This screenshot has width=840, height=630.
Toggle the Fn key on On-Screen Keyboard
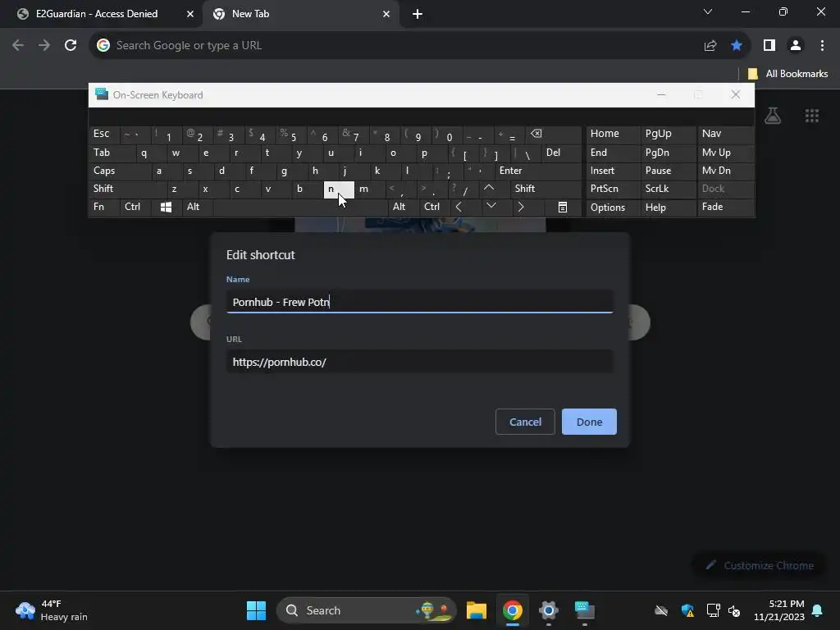click(x=104, y=208)
